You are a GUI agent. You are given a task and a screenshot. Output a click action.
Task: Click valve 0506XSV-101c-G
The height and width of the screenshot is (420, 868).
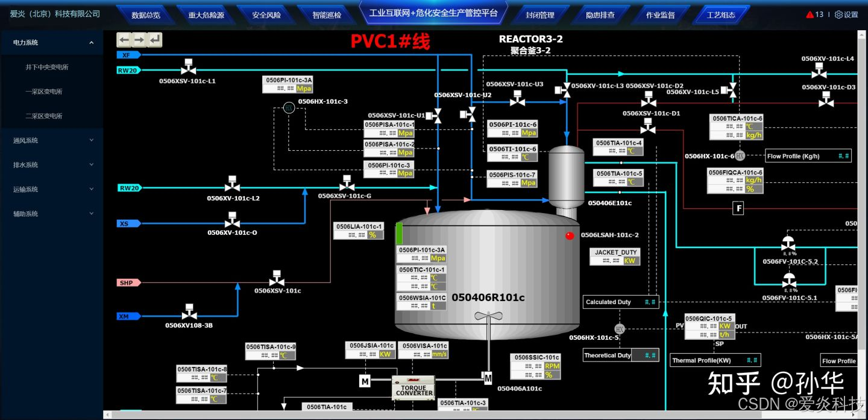tap(347, 183)
